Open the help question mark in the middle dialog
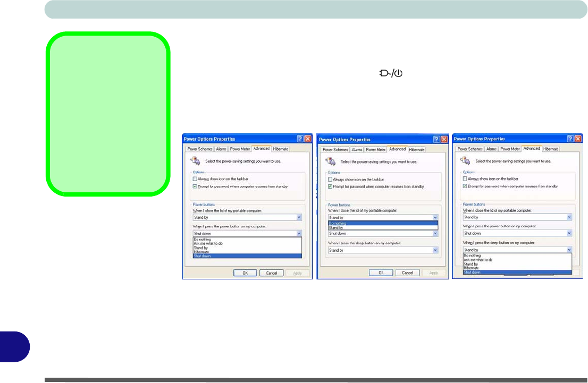This screenshot has height=383, width=588. 436,139
